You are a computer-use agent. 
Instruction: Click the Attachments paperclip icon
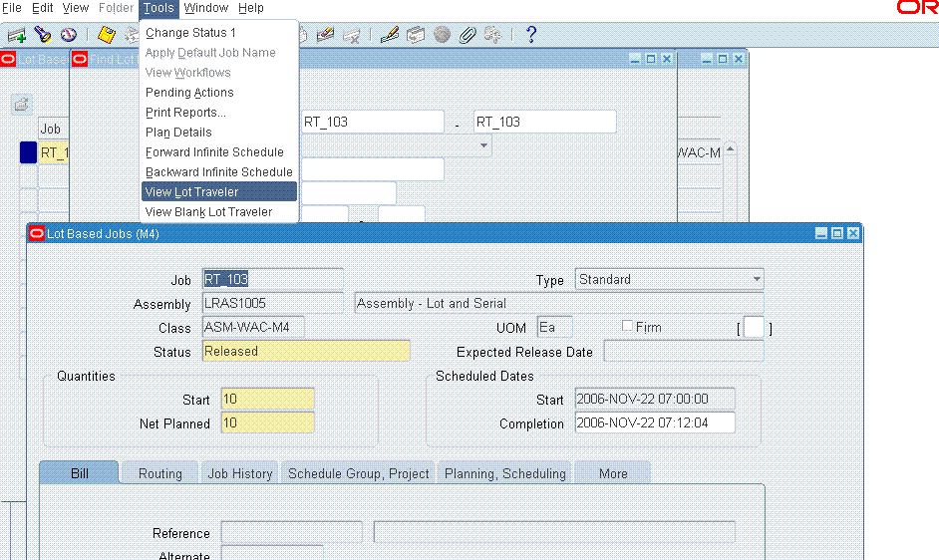[x=468, y=35]
